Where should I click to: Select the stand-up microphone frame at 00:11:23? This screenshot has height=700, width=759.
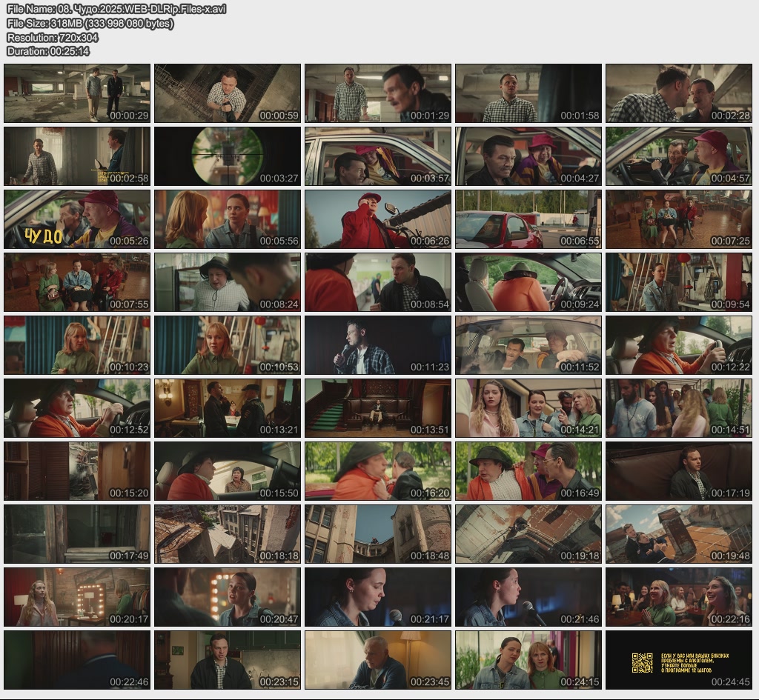377,345
